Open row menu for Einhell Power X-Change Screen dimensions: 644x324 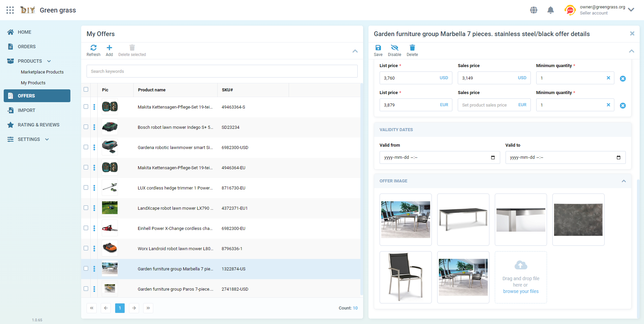tap(94, 228)
